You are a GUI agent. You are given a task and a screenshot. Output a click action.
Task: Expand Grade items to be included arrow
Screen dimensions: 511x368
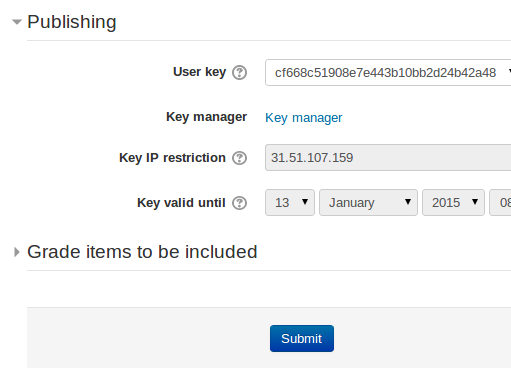click(16, 252)
